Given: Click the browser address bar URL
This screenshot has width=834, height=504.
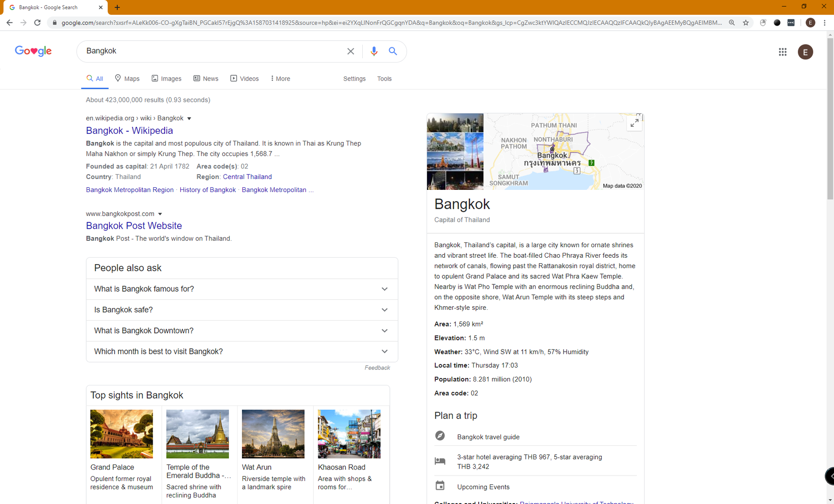Looking at the screenshot, I should pyautogui.click(x=392, y=23).
